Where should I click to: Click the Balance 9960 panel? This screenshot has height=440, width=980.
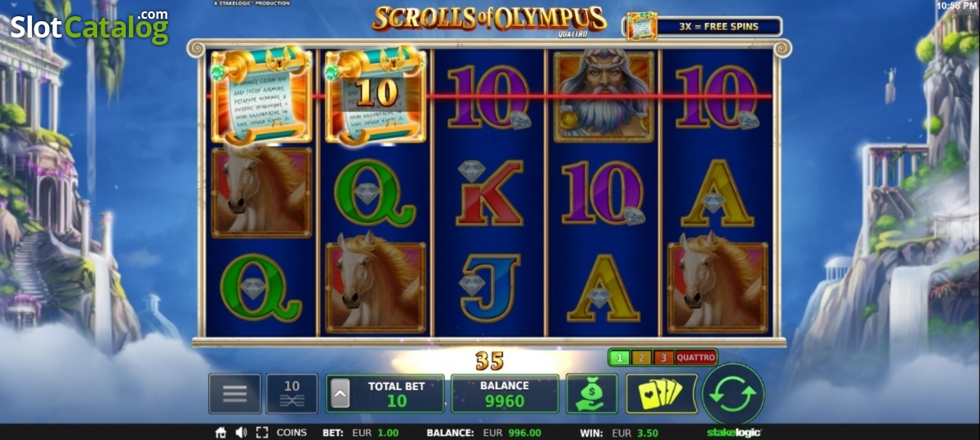[505, 393]
